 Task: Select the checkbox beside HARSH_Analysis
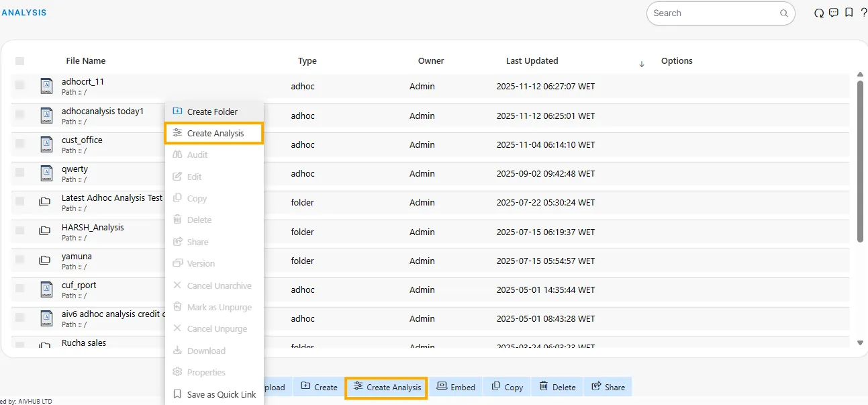click(20, 231)
